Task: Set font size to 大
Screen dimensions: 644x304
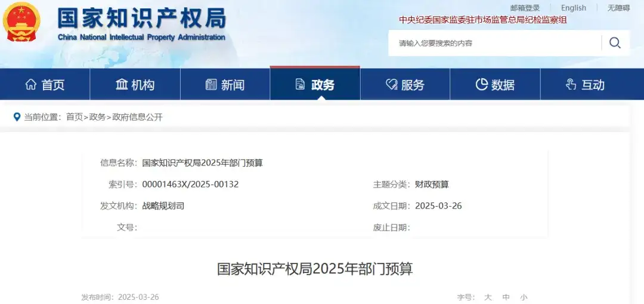Action: pyautogui.click(x=488, y=297)
